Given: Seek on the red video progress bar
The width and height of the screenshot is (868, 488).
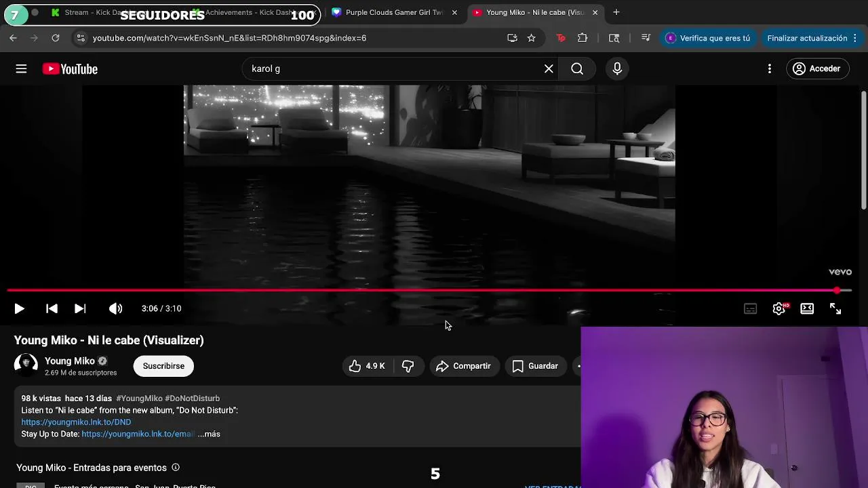Looking at the screenshot, I should pos(429,290).
